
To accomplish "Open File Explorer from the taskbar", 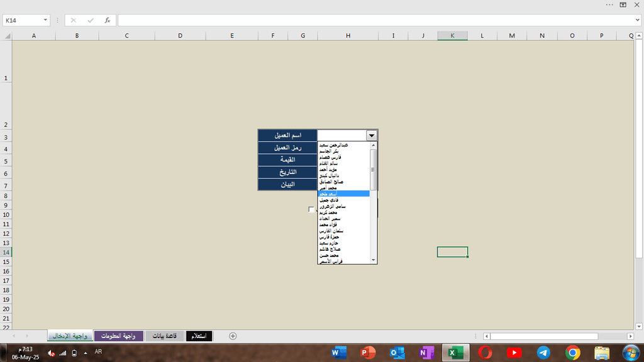I will click(602, 353).
